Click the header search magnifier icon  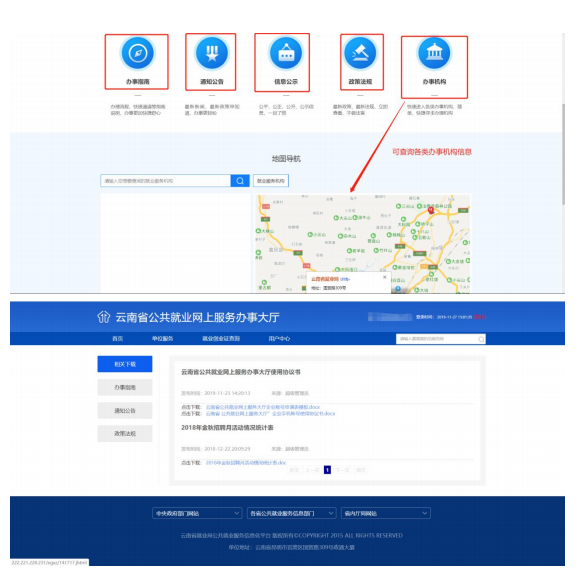[481, 339]
